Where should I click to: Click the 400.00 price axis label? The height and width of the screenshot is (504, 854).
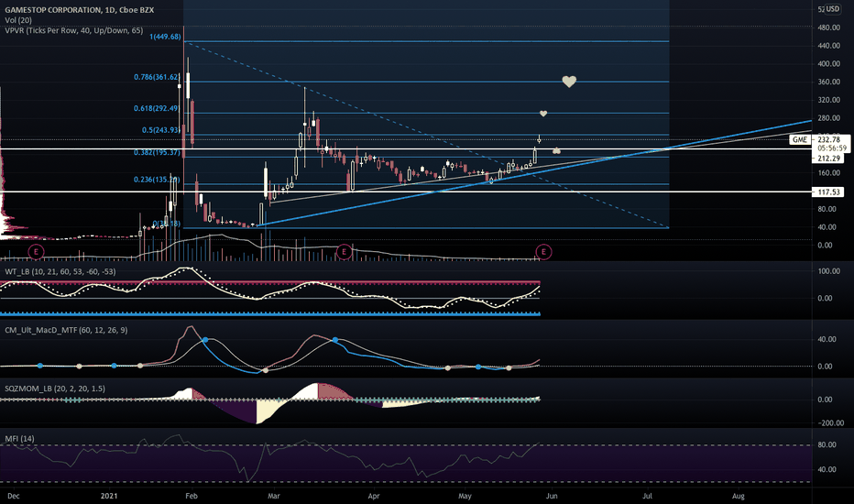(828, 64)
